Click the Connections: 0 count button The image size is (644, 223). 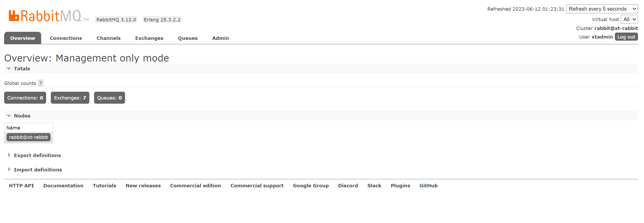tap(25, 98)
